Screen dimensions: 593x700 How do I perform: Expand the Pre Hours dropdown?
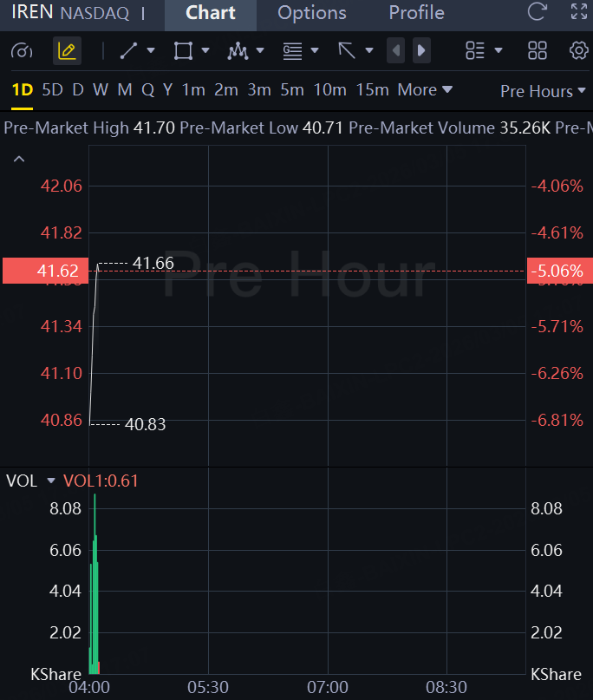[x=543, y=91]
